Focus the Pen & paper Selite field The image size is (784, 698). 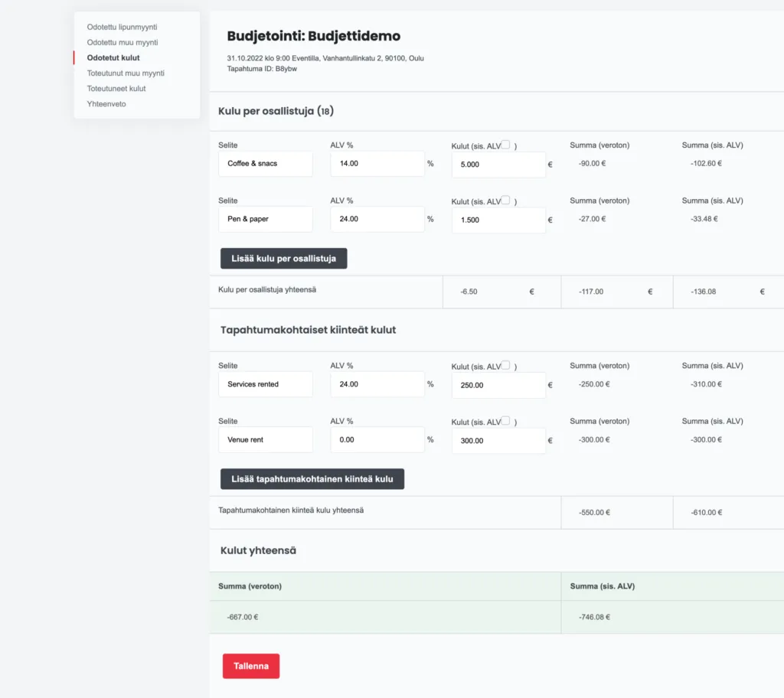click(x=266, y=219)
